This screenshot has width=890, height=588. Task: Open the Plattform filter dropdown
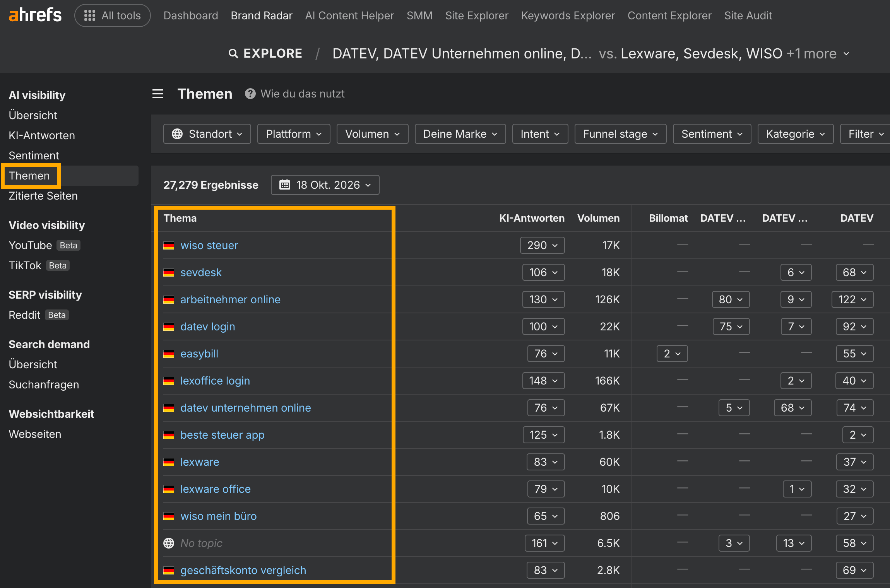[x=294, y=134]
